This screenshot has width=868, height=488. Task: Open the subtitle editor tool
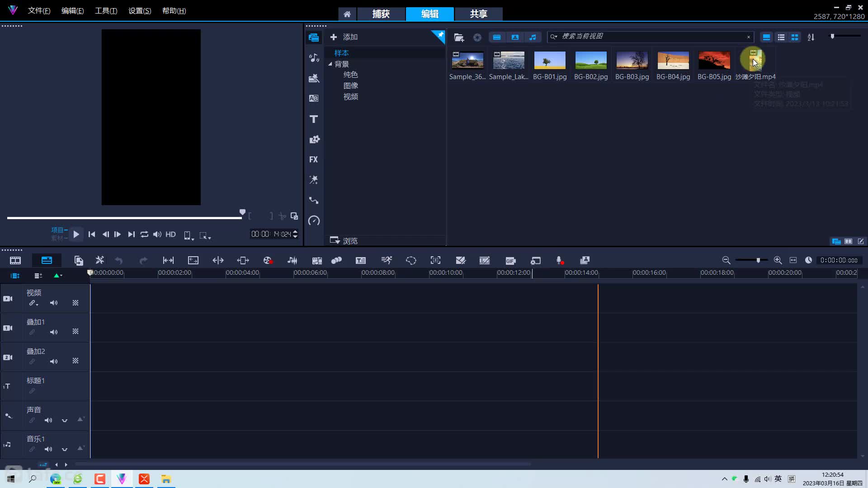[360, 261]
